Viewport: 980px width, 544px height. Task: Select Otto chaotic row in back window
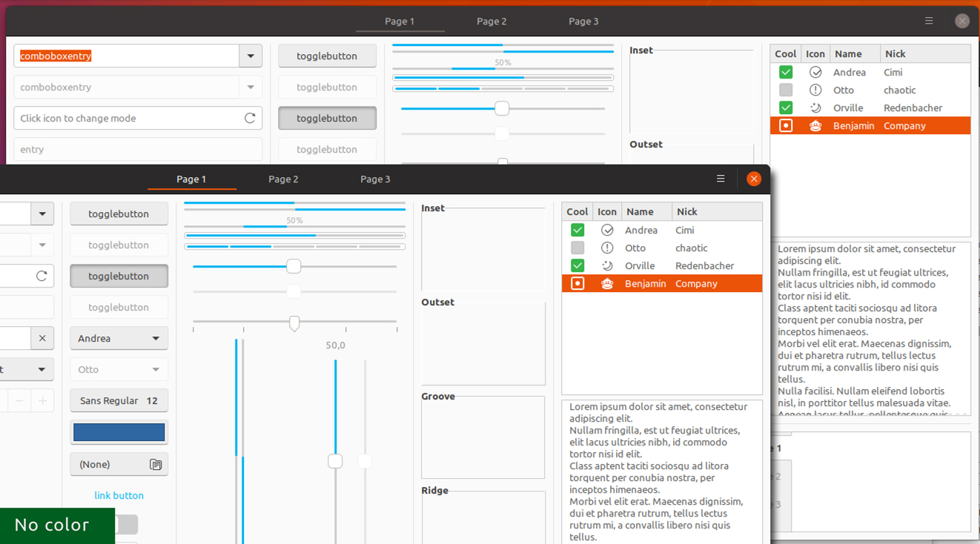(x=870, y=90)
